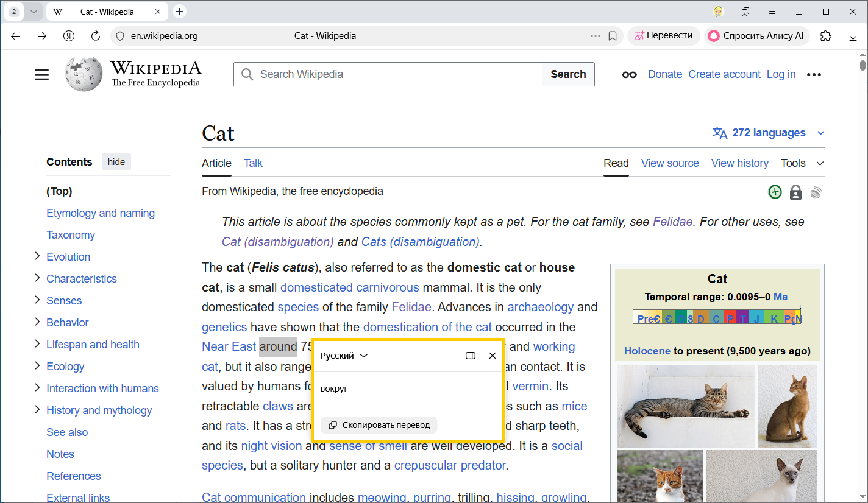The height and width of the screenshot is (503, 868).
Task: Expand the 272 languages dropdown
Action: pos(768,133)
